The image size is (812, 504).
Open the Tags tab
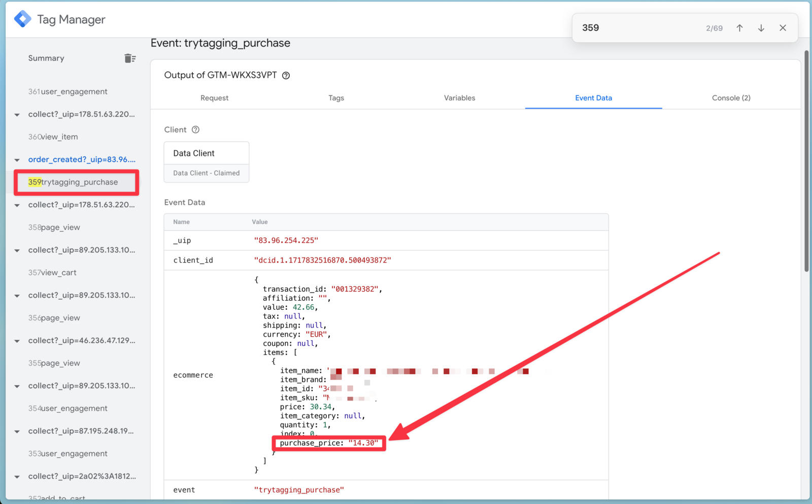point(336,98)
